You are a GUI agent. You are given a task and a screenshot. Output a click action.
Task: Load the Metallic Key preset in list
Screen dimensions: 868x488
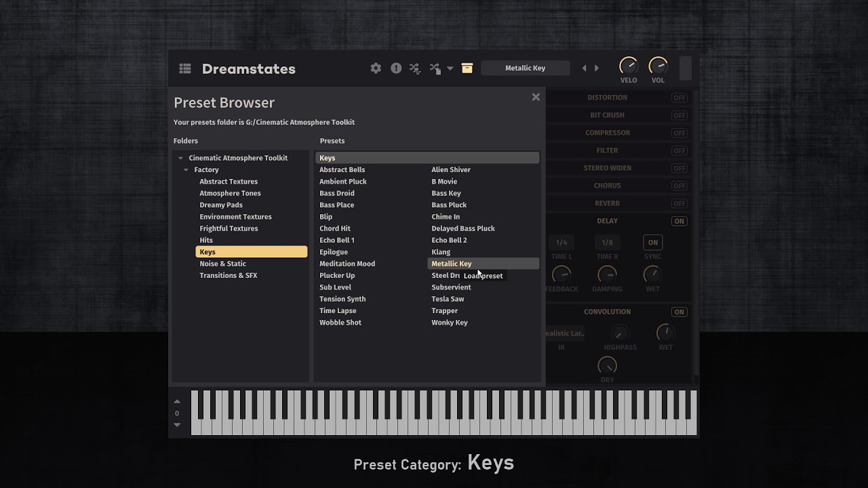[484, 264]
